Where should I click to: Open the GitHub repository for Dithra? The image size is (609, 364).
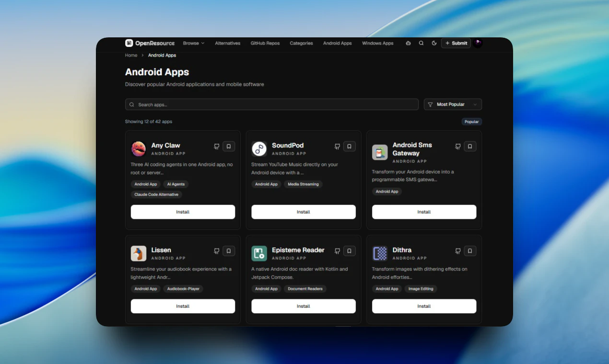457,251
